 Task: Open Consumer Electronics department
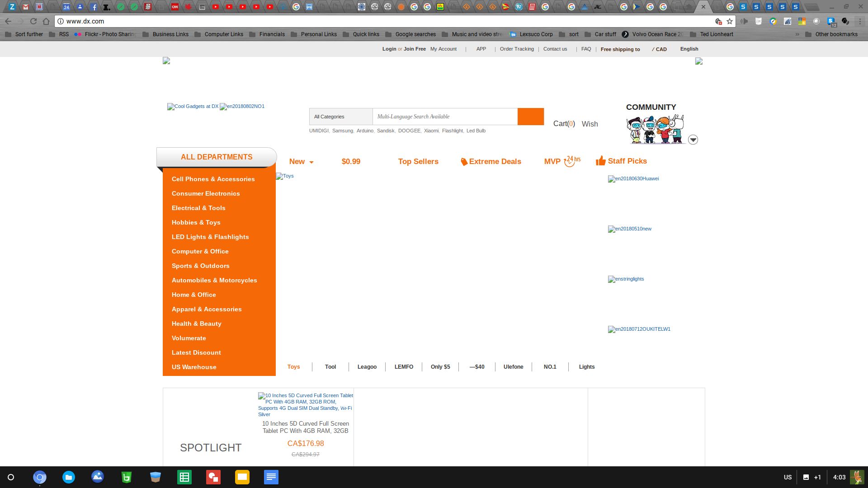coord(206,193)
